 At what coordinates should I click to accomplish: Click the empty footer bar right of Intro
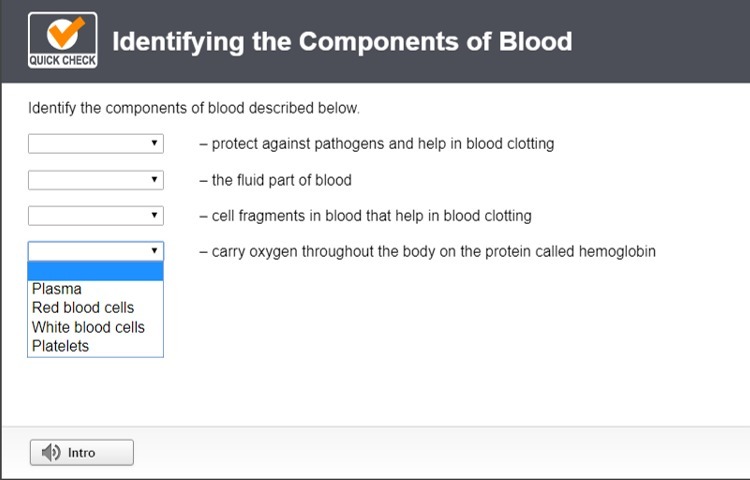click(x=440, y=453)
